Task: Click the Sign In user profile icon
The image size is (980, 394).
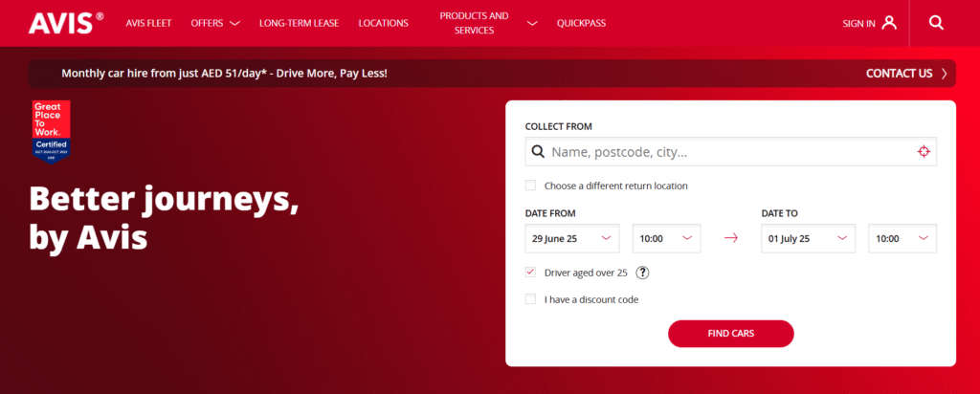Action: click(x=889, y=23)
